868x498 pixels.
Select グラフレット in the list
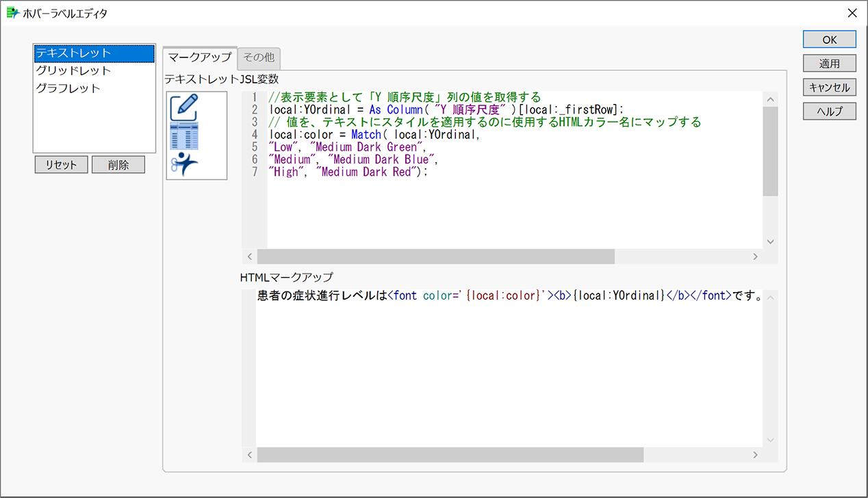click(x=71, y=86)
